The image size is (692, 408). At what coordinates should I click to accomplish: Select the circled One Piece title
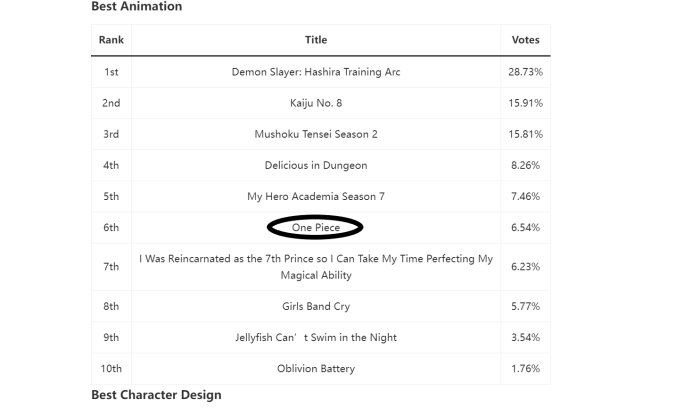[x=316, y=227]
